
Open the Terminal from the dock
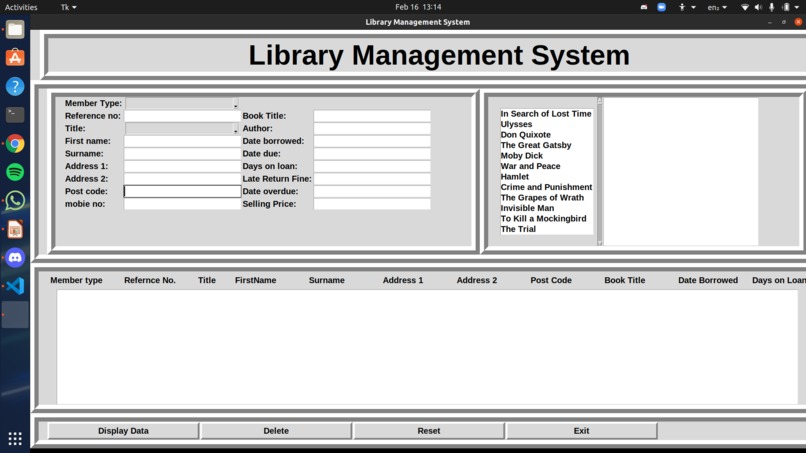[15, 115]
